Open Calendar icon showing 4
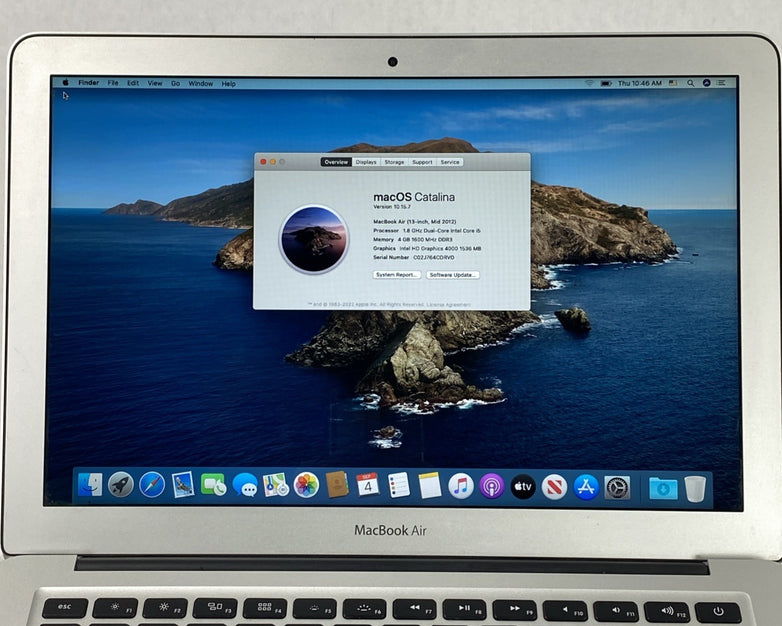 [368, 485]
